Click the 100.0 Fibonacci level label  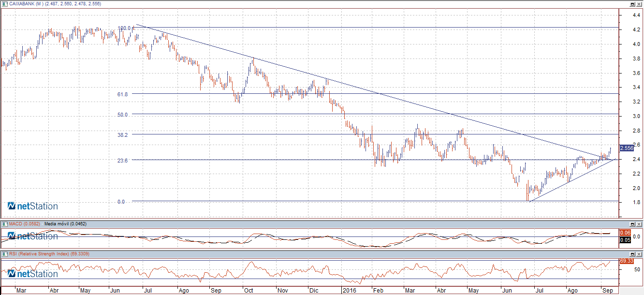[x=125, y=28]
